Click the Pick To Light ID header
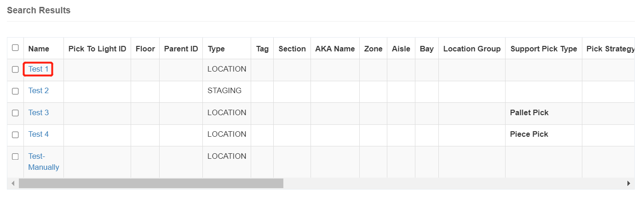The height and width of the screenshot is (201, 644). [x=97, y=49]
